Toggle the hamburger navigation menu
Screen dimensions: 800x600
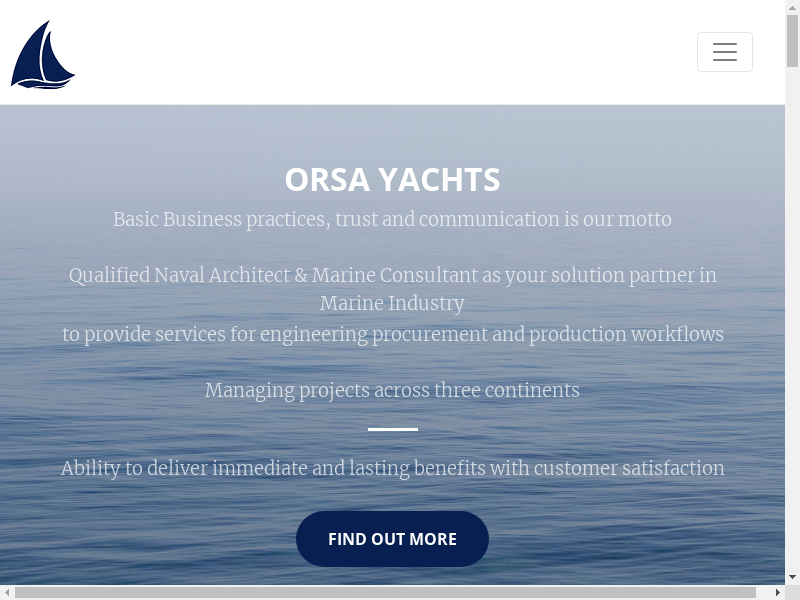724,52
